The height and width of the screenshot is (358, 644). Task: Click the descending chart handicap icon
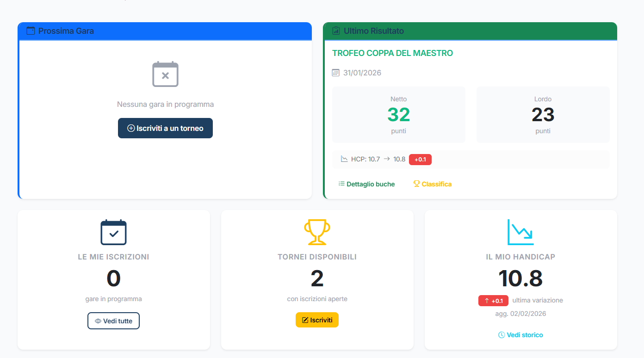[x=520, y=232]
